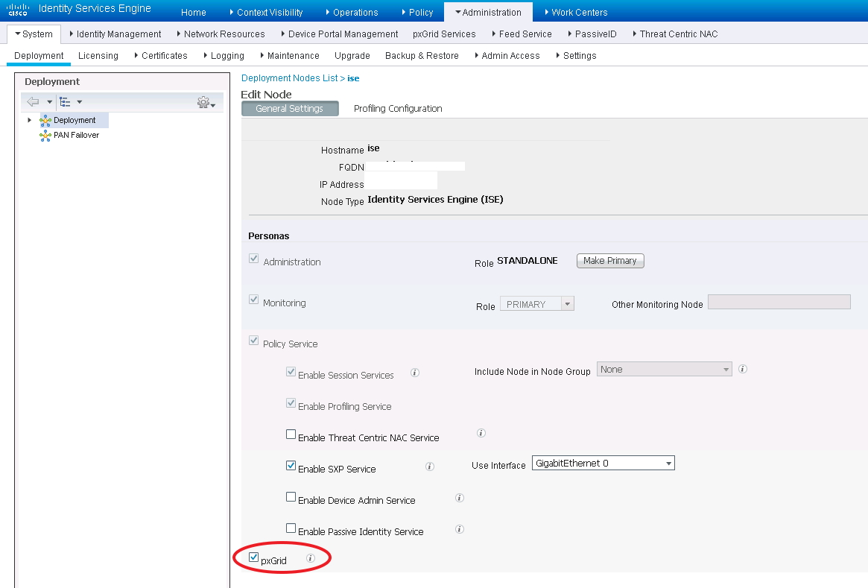Click the back arrow in Deployment panel
This screenshot has width=868, height=588.
pyautogui.click(x=34, y=102)
